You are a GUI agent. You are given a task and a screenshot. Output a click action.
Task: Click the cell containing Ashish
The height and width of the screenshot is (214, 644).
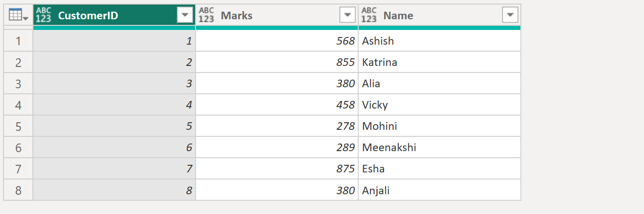click(x=378, y=41)
